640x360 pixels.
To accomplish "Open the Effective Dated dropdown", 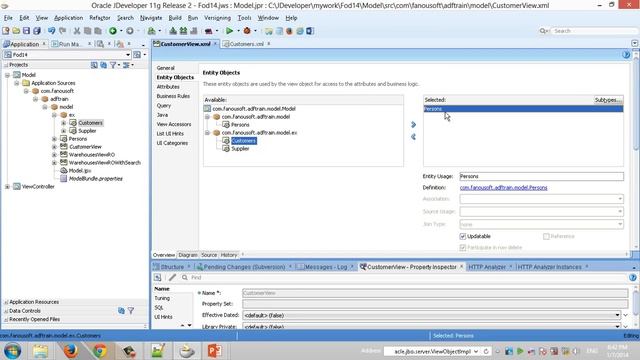I will click(618, 315).
